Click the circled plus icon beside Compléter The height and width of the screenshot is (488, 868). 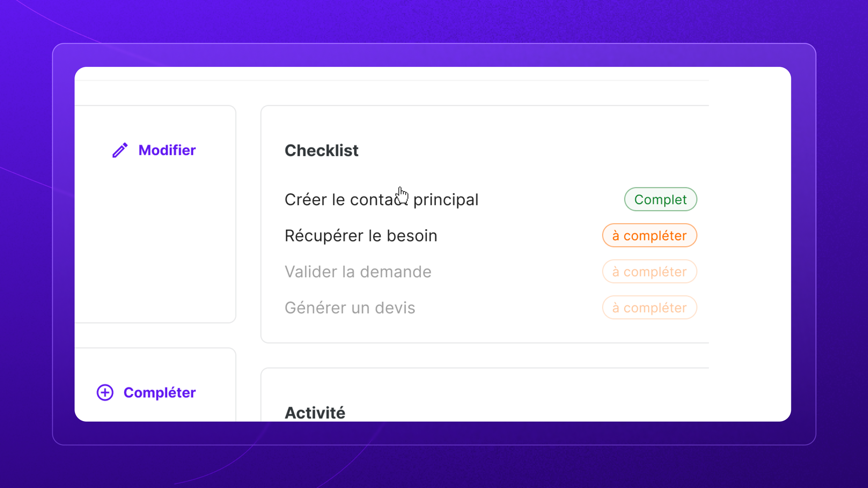(x=105, y=392)
